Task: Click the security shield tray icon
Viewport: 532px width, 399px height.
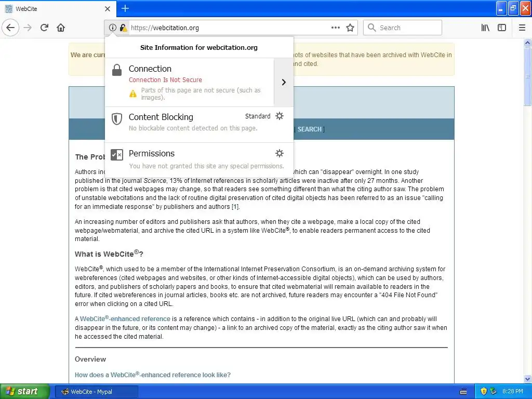Action: [484, 392]
